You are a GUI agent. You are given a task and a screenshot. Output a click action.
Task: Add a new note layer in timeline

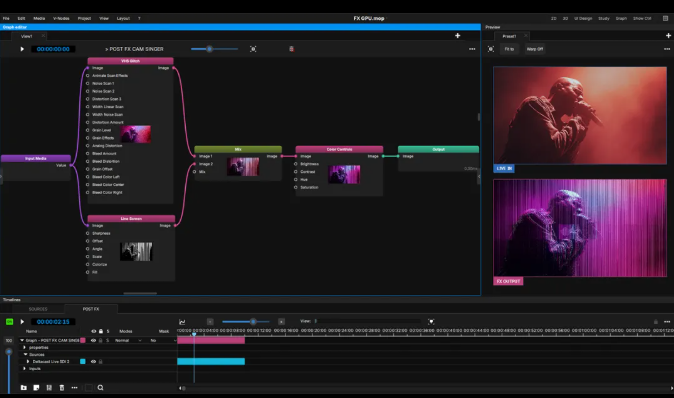click(36, 388)
